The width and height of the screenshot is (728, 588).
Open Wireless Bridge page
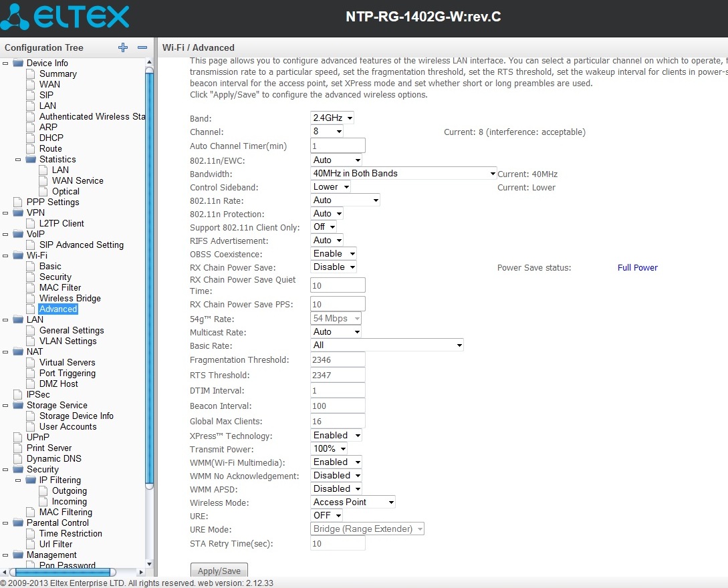tap(70, 298)
